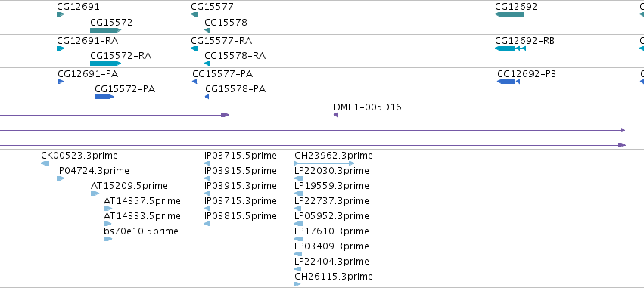The image size is (644, 288).
Task: Select the CK00523.3prime EST glyph
Action: coord(45,163)
